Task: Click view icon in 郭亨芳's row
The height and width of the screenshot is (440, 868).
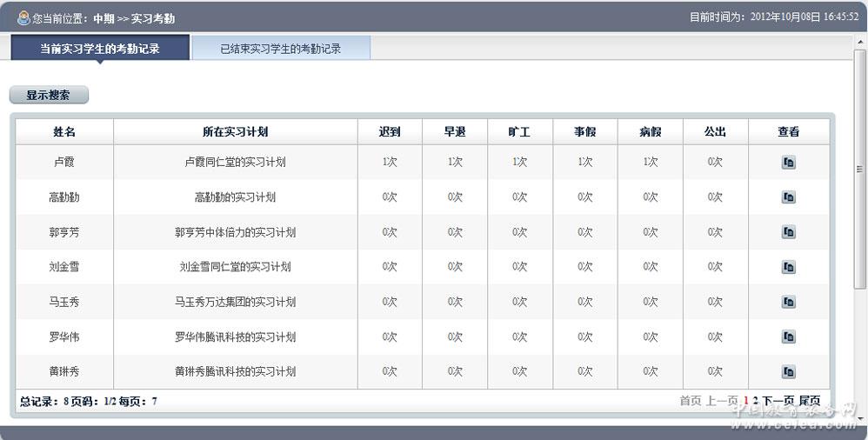Action: [x=788, y=232]
